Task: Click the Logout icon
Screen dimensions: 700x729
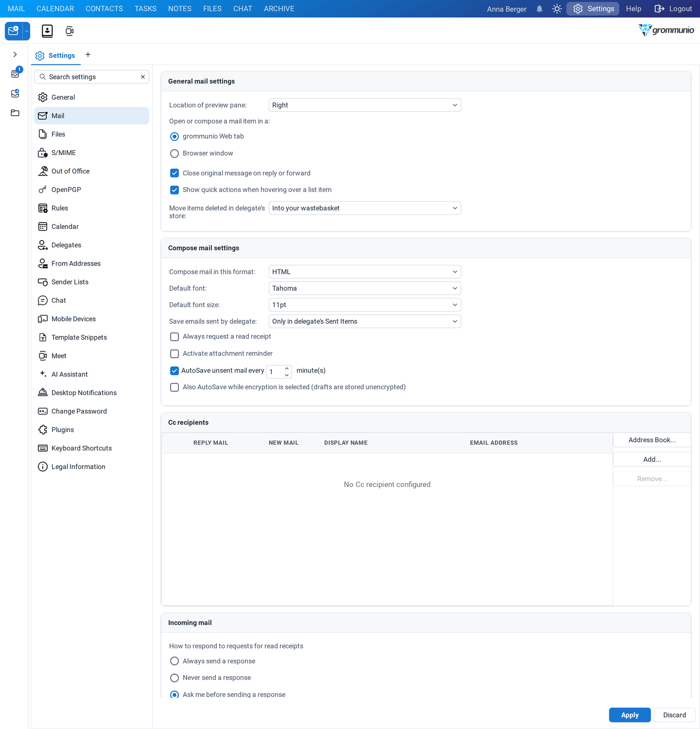Action: [x=659, y=9]
